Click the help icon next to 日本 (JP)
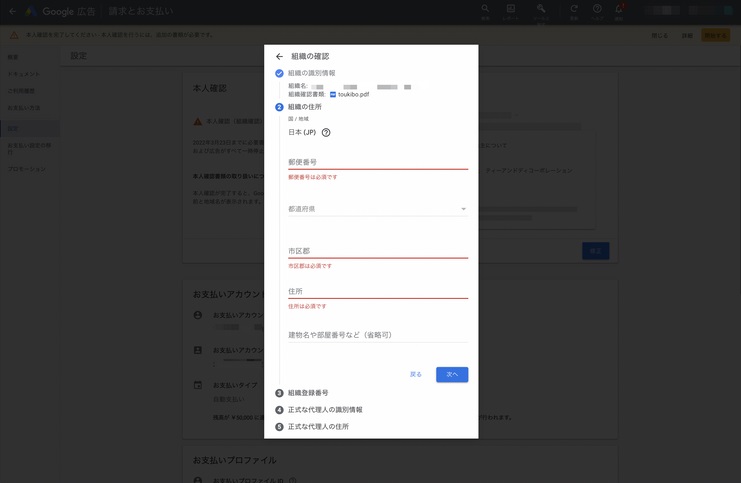The image size is (741, 483). pyautogui.click(x=326, y=132)
